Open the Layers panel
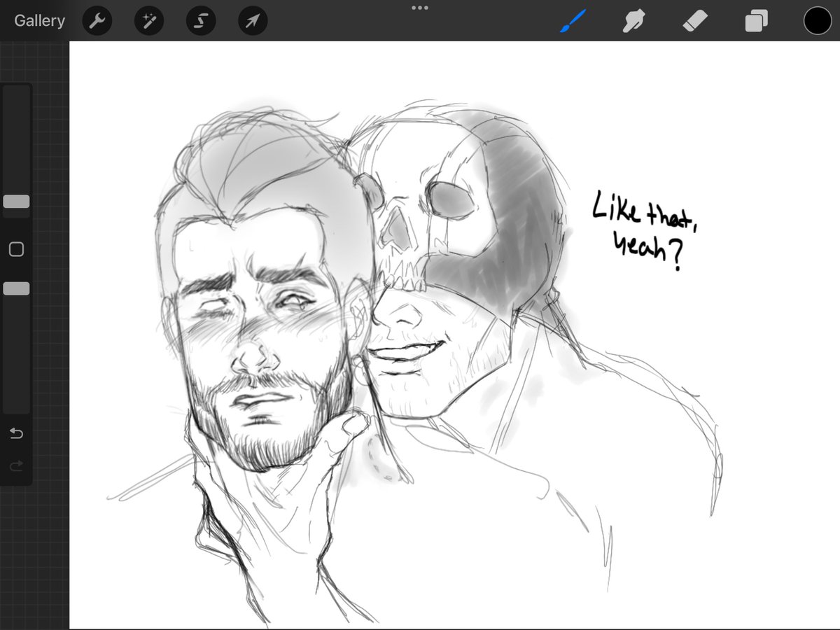Viewport: 840px width, 630px height. click(756, 21)
